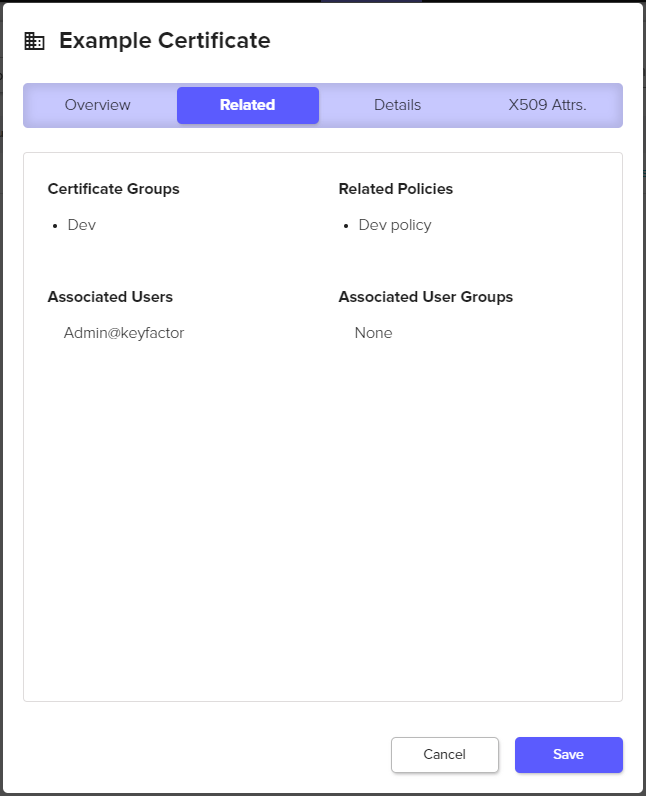Image resolution: width=646 pixels, height=796 pixels.
Task: Click None under Associated User Groups
Action: [373, 333]
